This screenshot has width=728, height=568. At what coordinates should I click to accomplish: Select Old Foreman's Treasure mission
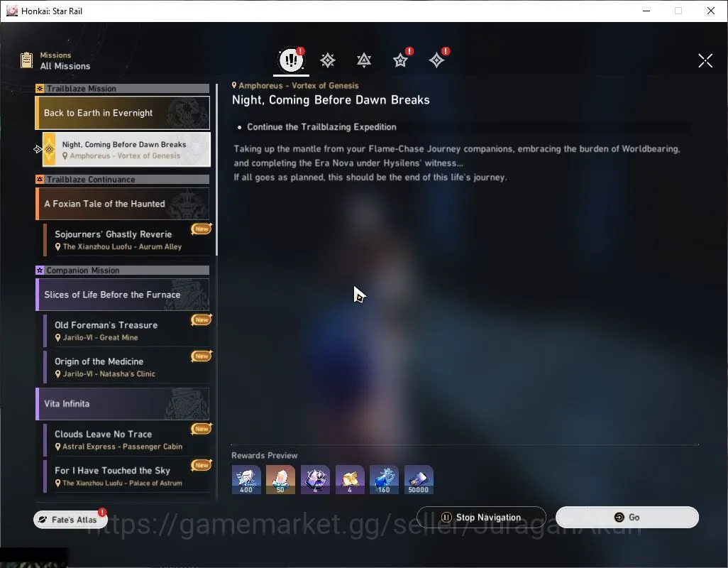[127, 331]
